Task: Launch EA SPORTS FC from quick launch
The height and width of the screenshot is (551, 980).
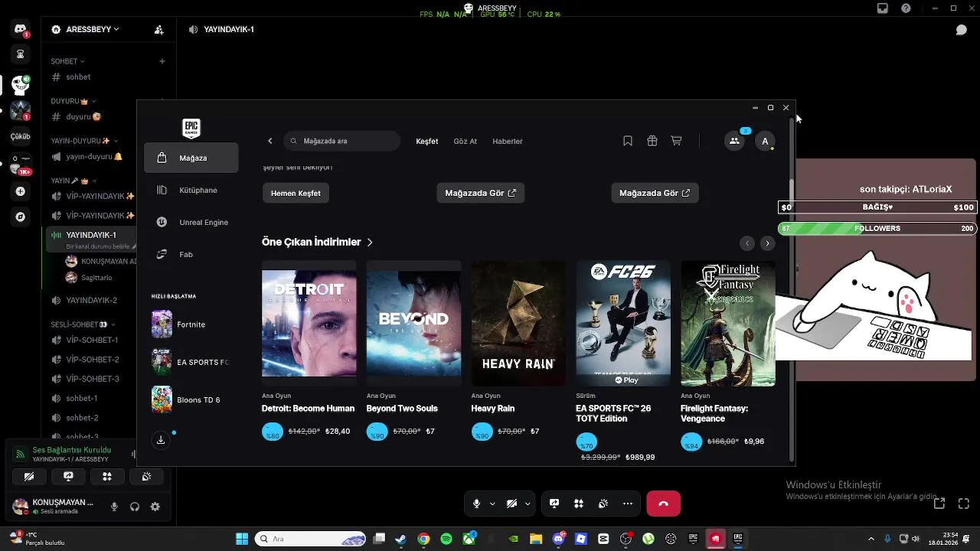Action: (191, 362)
